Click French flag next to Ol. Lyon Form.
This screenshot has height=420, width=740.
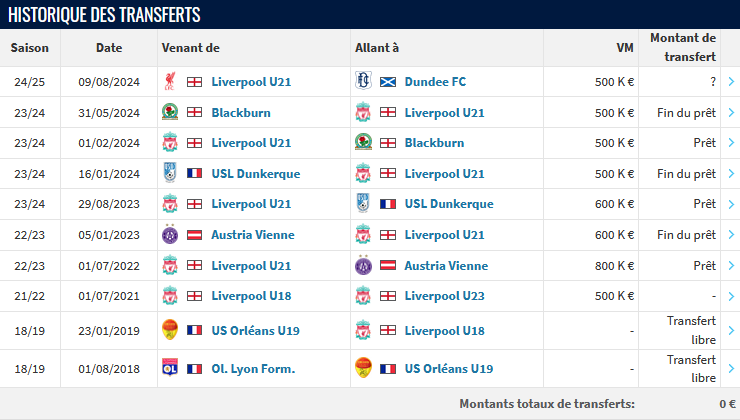pyautogui.click(x=194, y=369)
